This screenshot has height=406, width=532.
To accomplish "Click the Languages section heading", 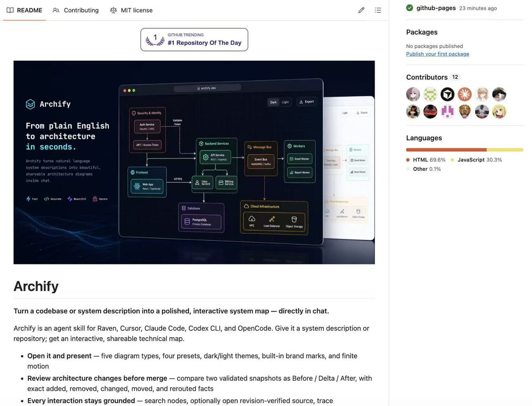I will click(x=424, y=138).
